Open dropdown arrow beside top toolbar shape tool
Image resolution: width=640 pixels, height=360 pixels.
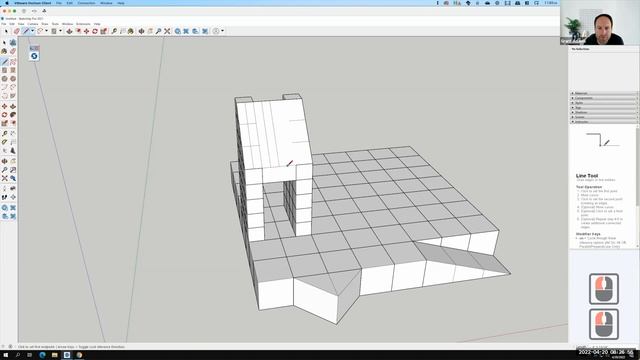[60, 31]
